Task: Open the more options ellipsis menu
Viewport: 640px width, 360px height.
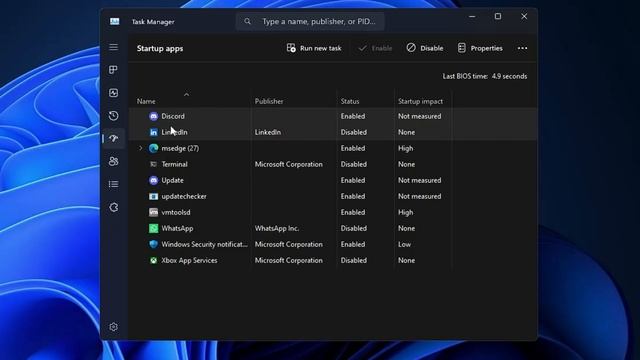Action: coord(522,48)
